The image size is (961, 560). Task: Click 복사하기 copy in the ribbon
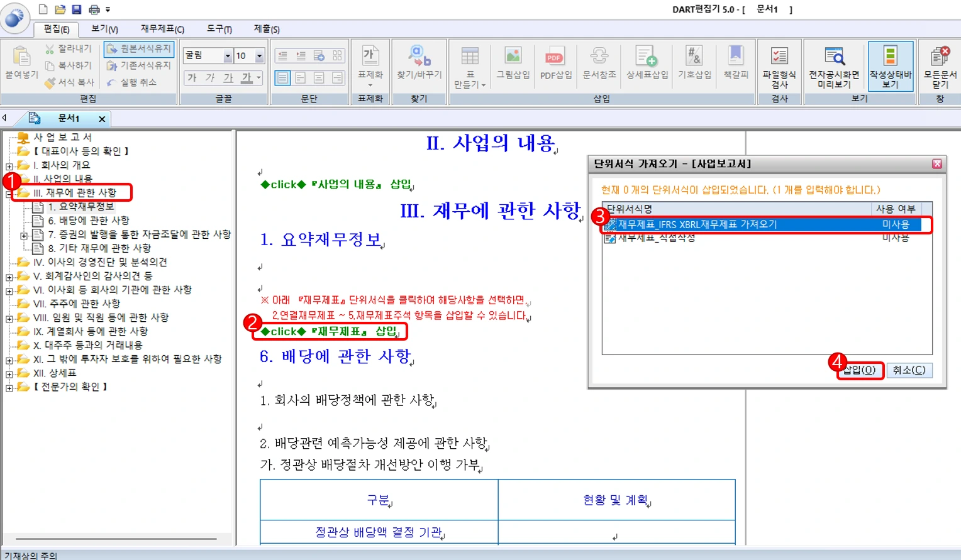pyautogui.click(x=69, y=65)
